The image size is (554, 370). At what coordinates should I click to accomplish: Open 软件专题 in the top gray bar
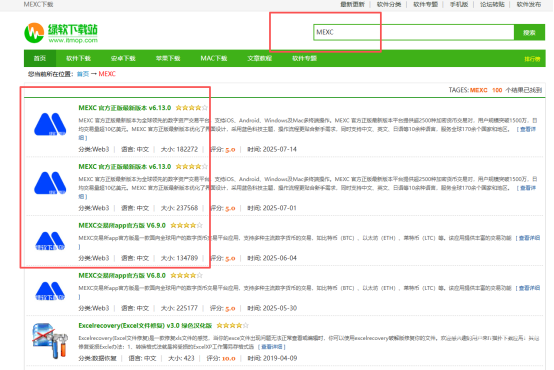(x=425, y=4)
